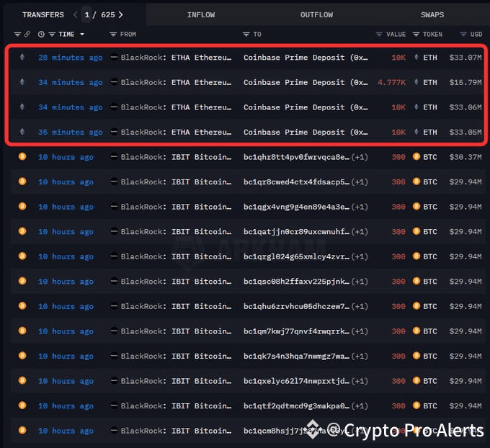This screenshot has height=448, width=490.
Task: Click the Bitcoin chain icon on bc1qgx4vng9g4 row
Action: point(22,207)
